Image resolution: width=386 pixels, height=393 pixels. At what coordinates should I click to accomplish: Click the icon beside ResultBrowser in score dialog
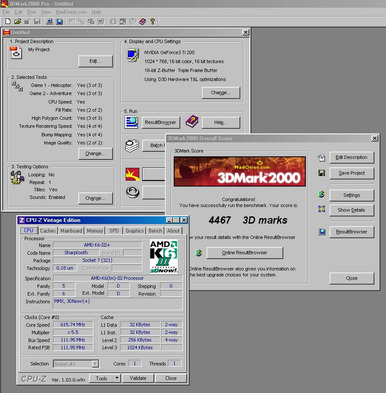coord(322,232)
